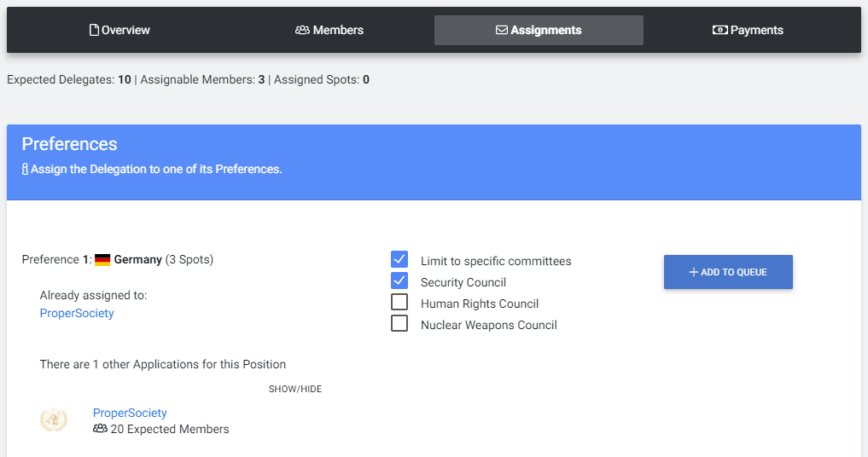Click the info icon in Preferences header
Viewport: 868px width, 457px height.
click(25, 170)
